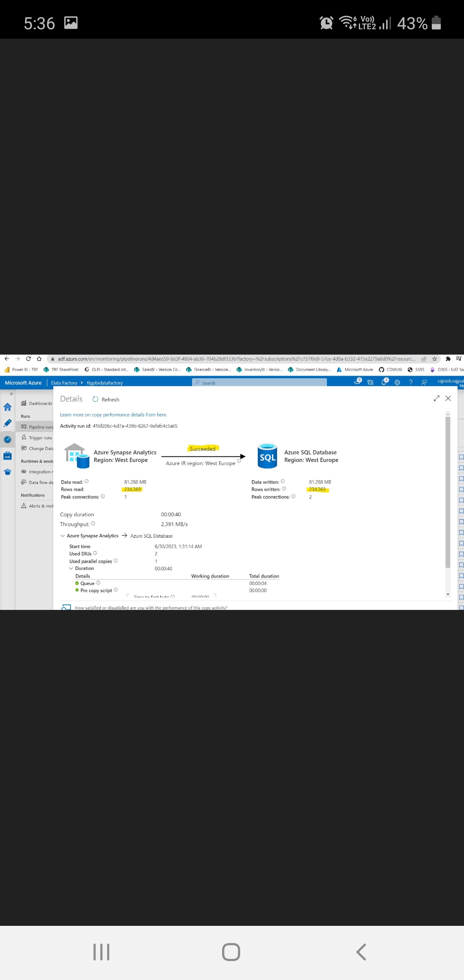Select Pipeline runs in the monitor menu
The height and width of the screenshot is (980, 464).
coord(37,427)
